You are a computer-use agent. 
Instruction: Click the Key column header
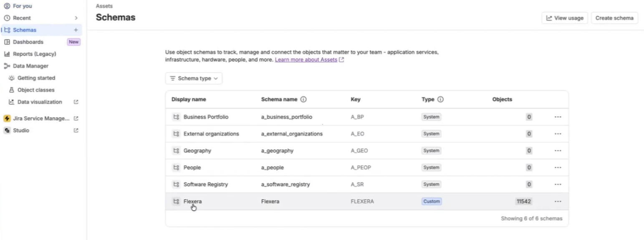[x=356, y=100]
